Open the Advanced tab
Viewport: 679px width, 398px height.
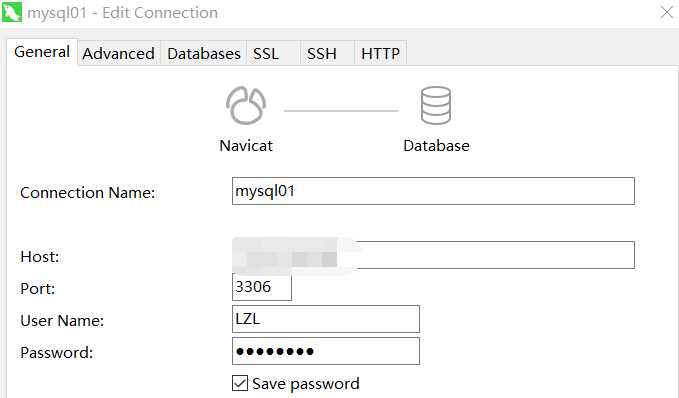pos(119,53)
